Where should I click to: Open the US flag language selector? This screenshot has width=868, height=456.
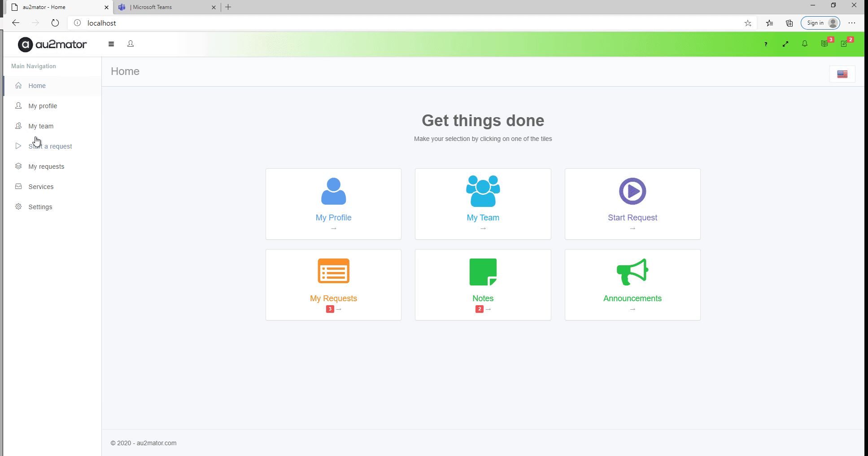click(x=842, y=74)
